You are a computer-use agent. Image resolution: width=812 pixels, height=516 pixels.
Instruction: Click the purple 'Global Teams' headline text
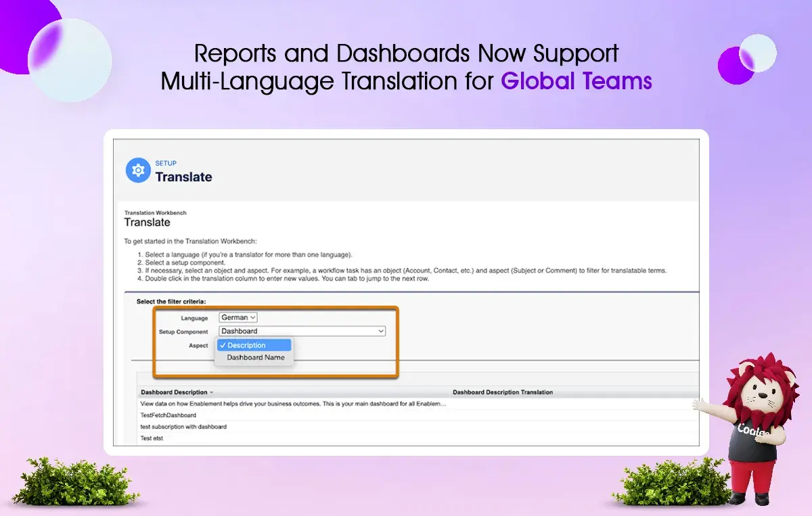tap(576, 81)
